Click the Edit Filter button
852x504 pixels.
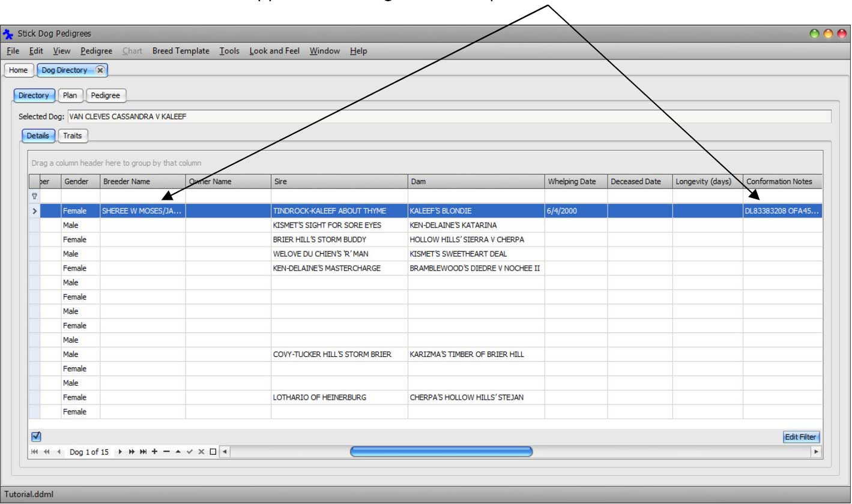[x=801, y=437]
